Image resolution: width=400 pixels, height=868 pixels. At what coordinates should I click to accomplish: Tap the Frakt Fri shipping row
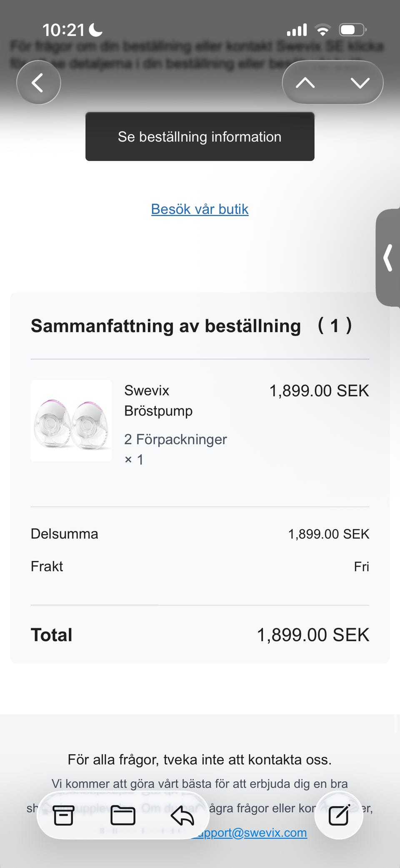pos(200,566)
